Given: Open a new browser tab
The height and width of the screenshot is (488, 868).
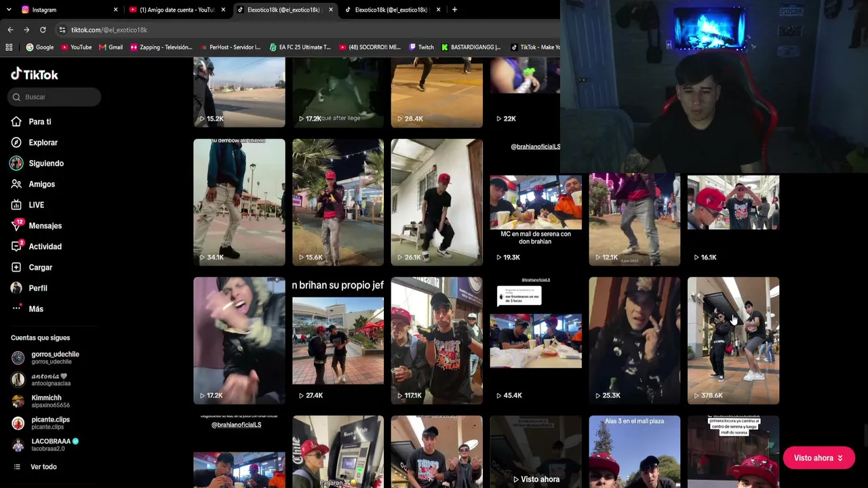Looking at the screenshot, I should (454, 9).
